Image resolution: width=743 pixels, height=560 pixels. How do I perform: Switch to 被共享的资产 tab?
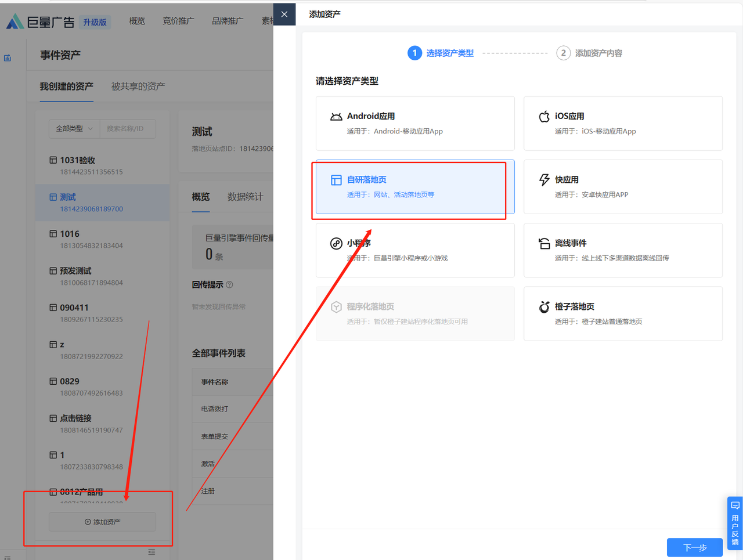coord(138,86)
